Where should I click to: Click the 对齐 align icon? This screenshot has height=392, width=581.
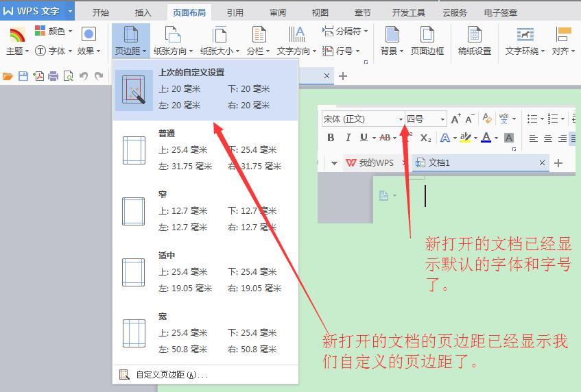(x=563, y=35)
